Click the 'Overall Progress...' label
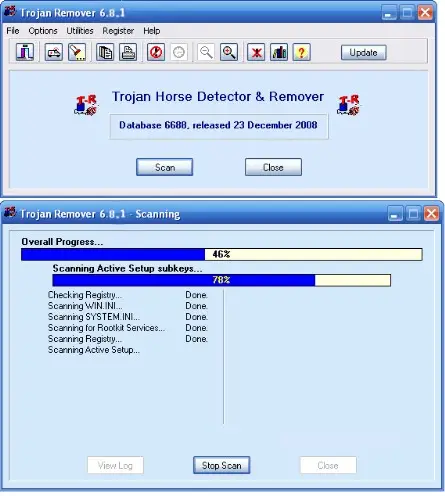 pyautogui.click(x=62, y=242)
